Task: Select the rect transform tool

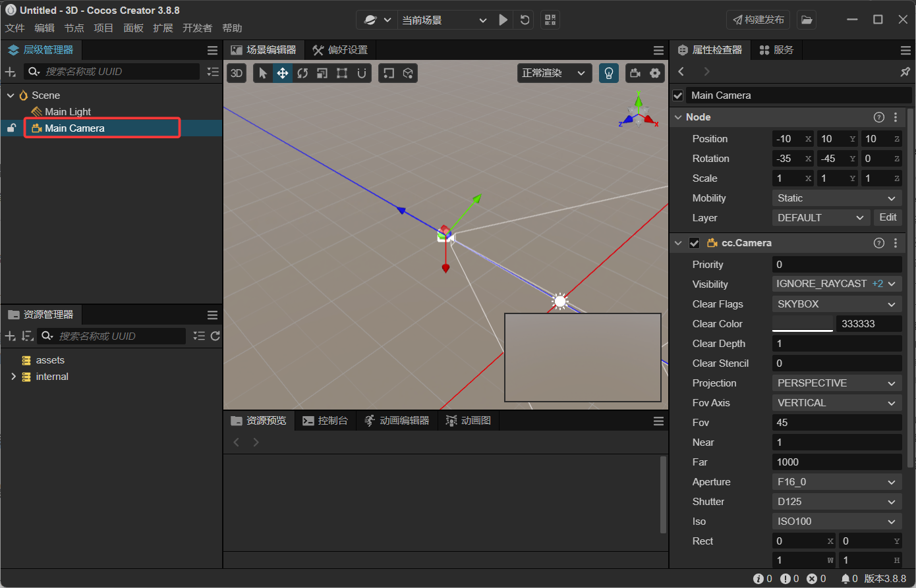Action: 342,73
